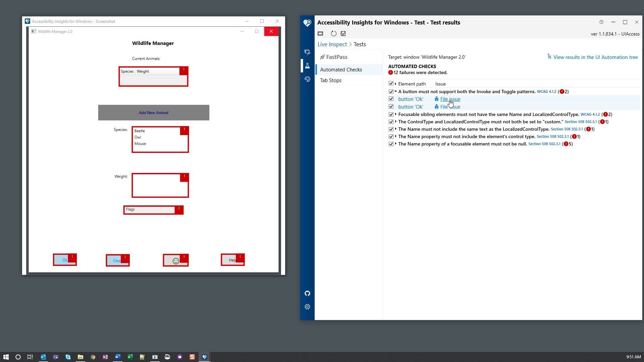The image size is (644, 362).
Task: Select the Automated Checks tab
Action: click(x=340, y=69)
